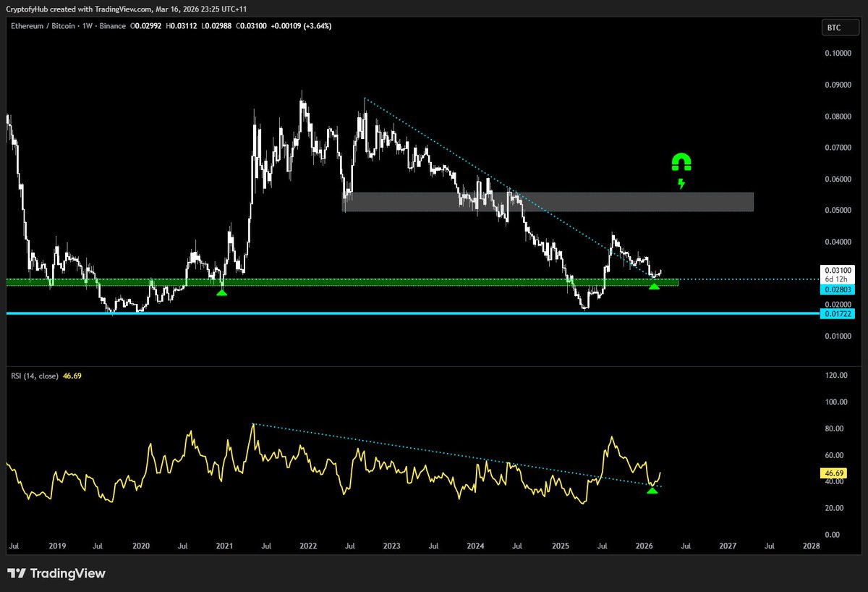This screenshot has height=592, width=868.
Task: Select the cyan horizontal line at 0.01722
Action: click(x=413, y=313)
